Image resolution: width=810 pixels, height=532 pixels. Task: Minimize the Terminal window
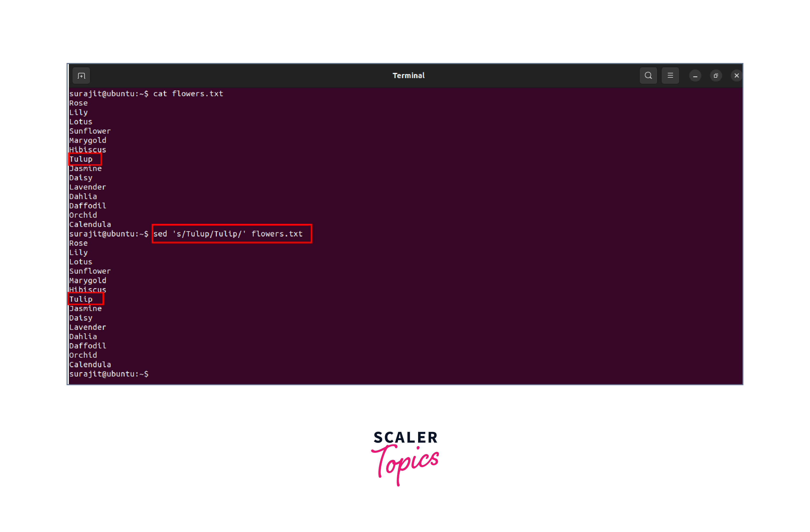(695, 76)
